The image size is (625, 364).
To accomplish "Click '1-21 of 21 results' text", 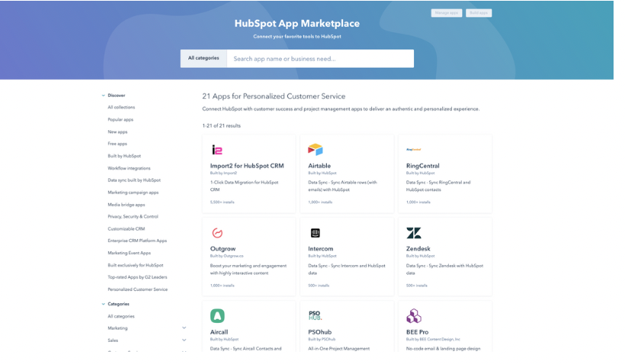I will pos(221,126).
